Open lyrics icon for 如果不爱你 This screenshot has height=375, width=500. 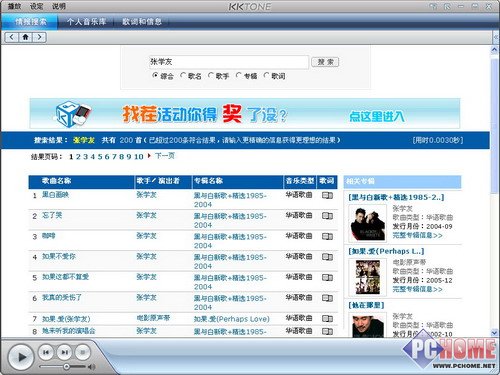pyautogui.click(x=327, y=257)
